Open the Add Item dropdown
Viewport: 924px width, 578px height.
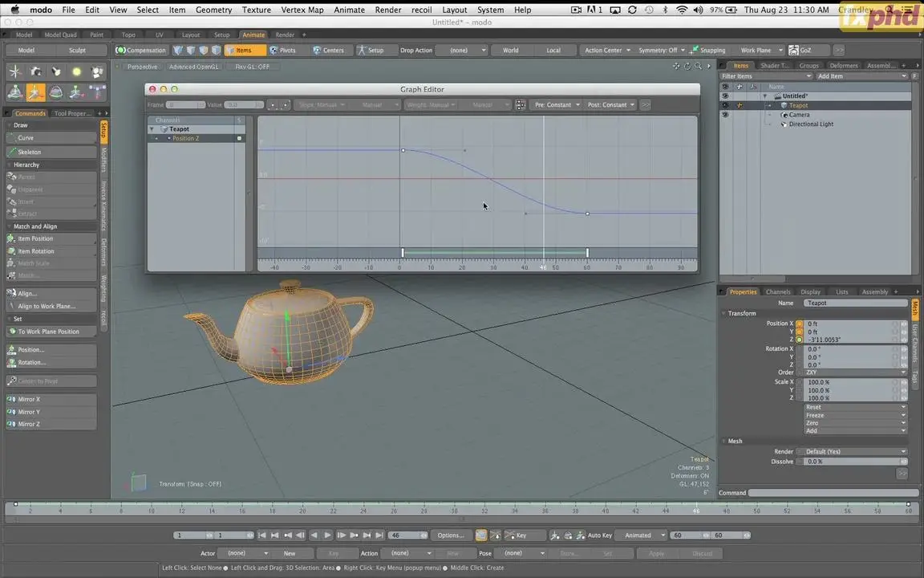861,76
